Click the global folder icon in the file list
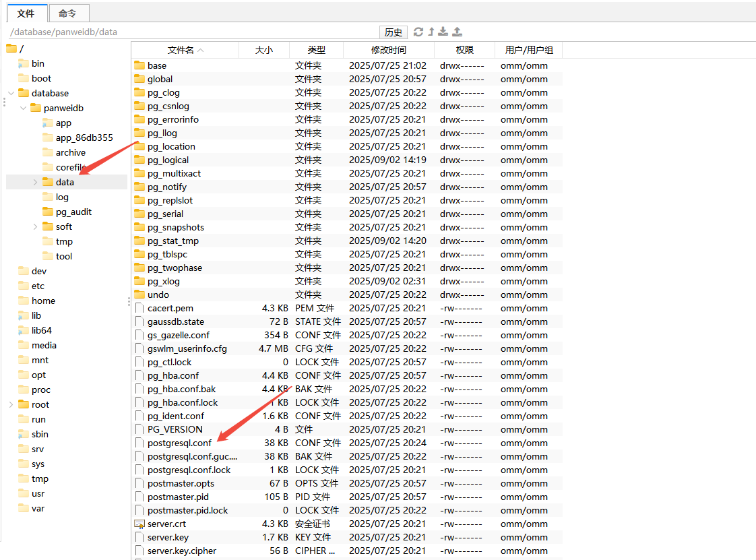Viewport: 756px width, 560px height. click(139, 79)
